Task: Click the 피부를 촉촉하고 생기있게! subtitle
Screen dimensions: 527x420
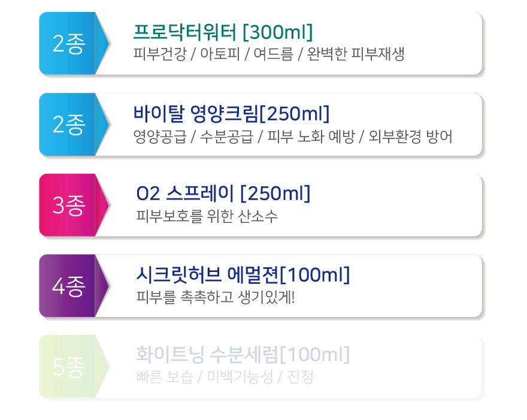Action: pyautogui.click(x=216, y=297)
